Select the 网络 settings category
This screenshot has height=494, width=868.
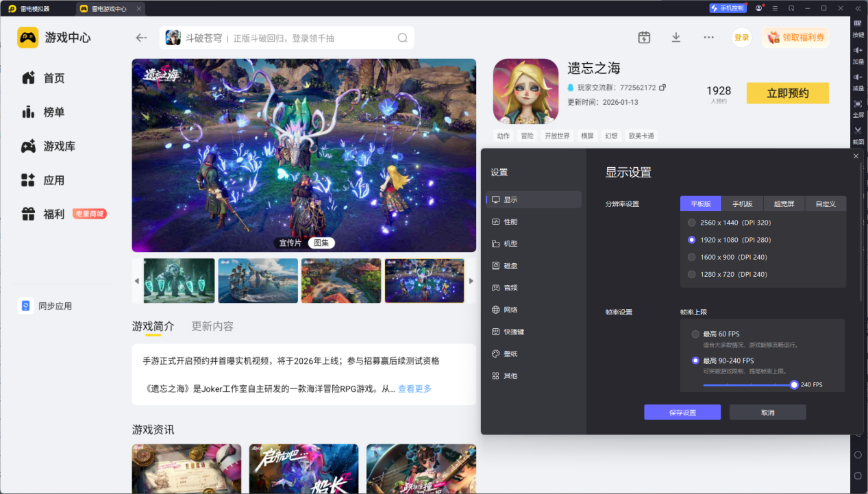pyautogui.click(x=534, y=310)
